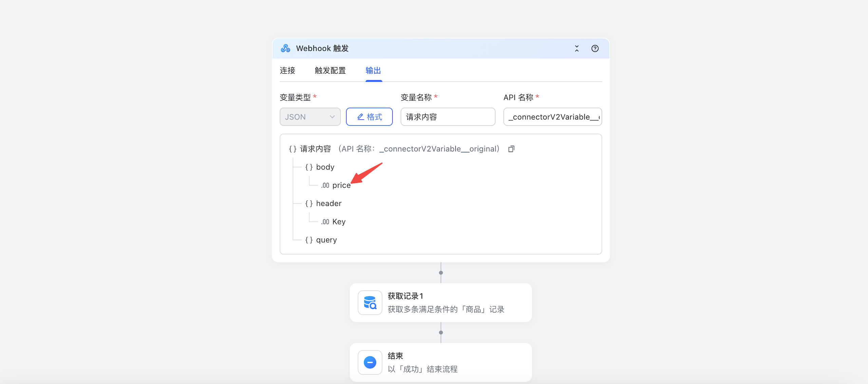This screenshot has height=384, width=868.
Task: Click the Webhook trigger icon in the panel header
Action: pos(286,48)
